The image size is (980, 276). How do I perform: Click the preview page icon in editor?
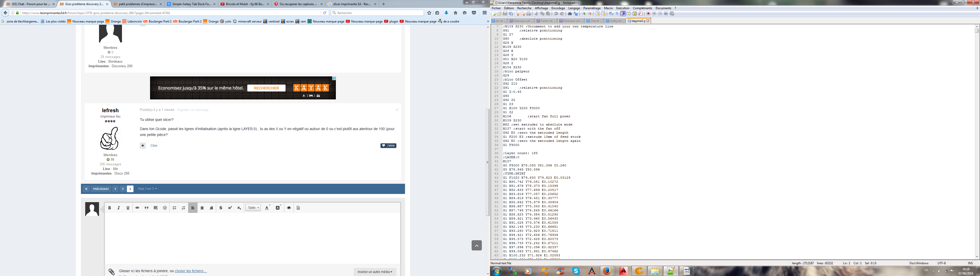pyautogui.click(x=298, y=208)
